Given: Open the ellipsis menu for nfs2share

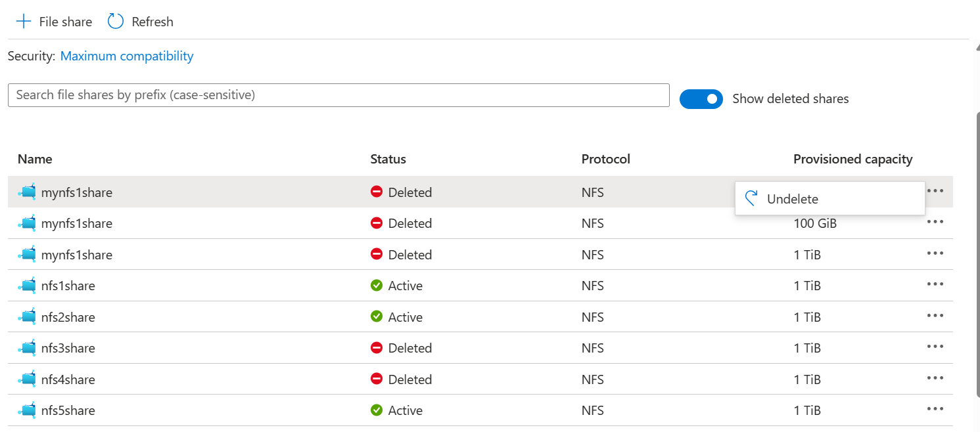Looking at the screenshot, I should [935, 316].
